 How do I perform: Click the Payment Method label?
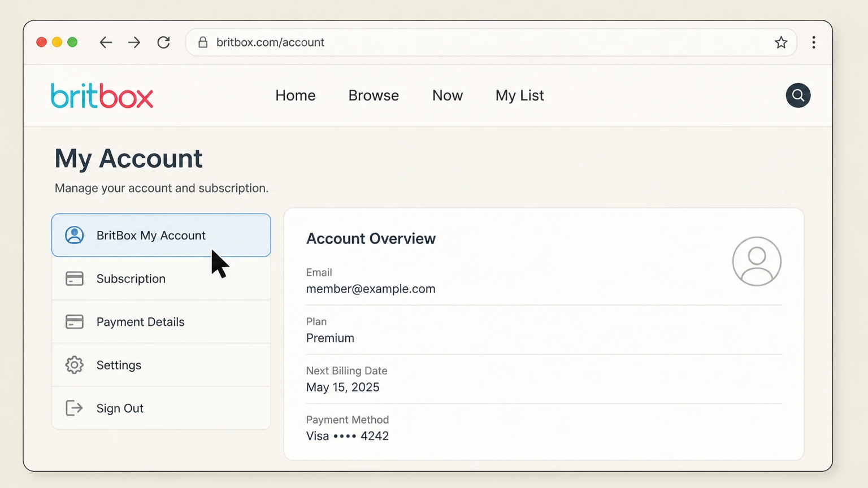click(348, 420)
